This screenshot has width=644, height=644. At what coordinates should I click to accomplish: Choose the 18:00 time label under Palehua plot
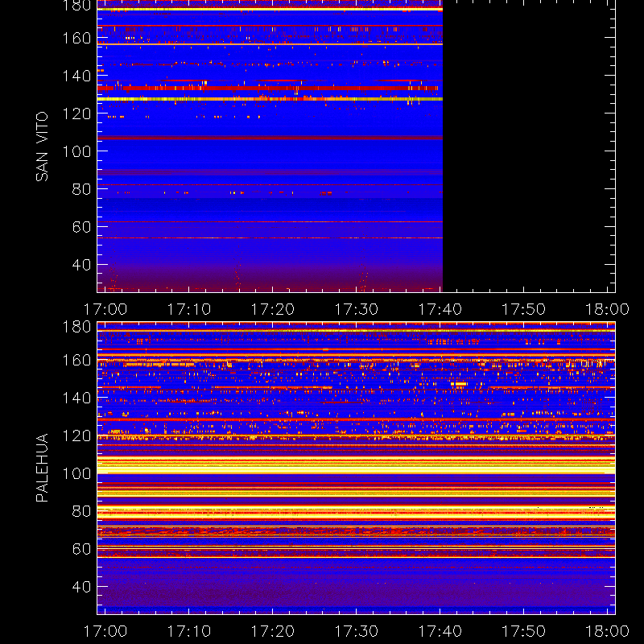(608, 631)
